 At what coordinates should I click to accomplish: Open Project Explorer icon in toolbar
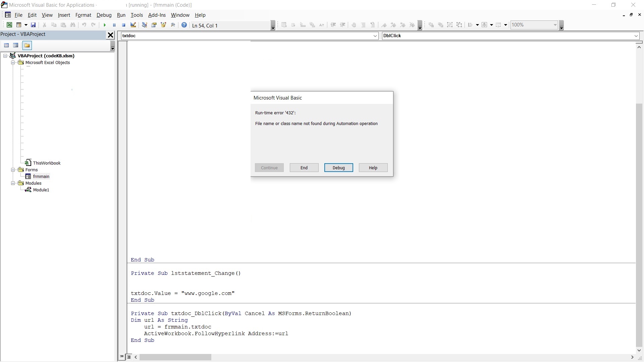145,25
